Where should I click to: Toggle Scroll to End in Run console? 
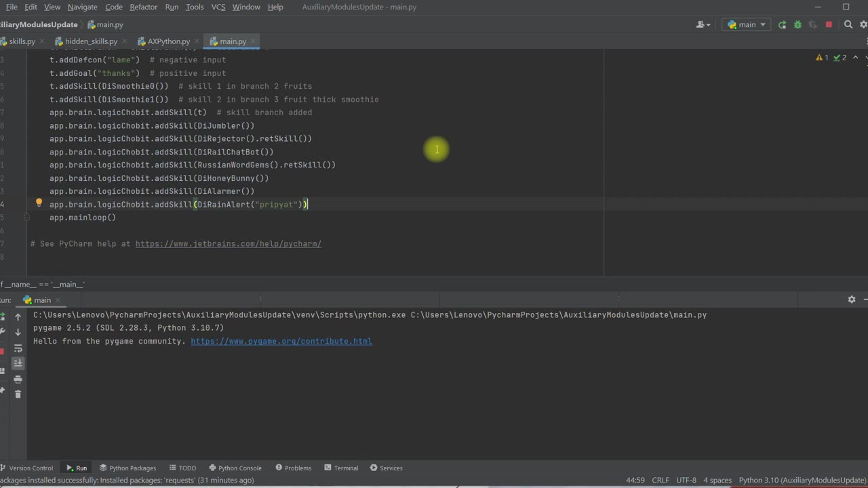point(18,363)
